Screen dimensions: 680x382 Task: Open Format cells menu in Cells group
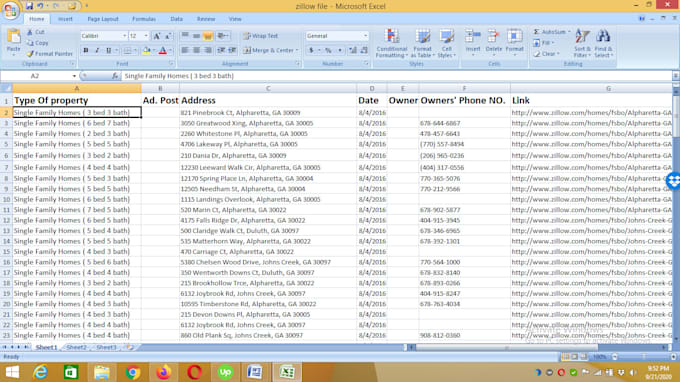pyautogui.click(x=514, y=41)
